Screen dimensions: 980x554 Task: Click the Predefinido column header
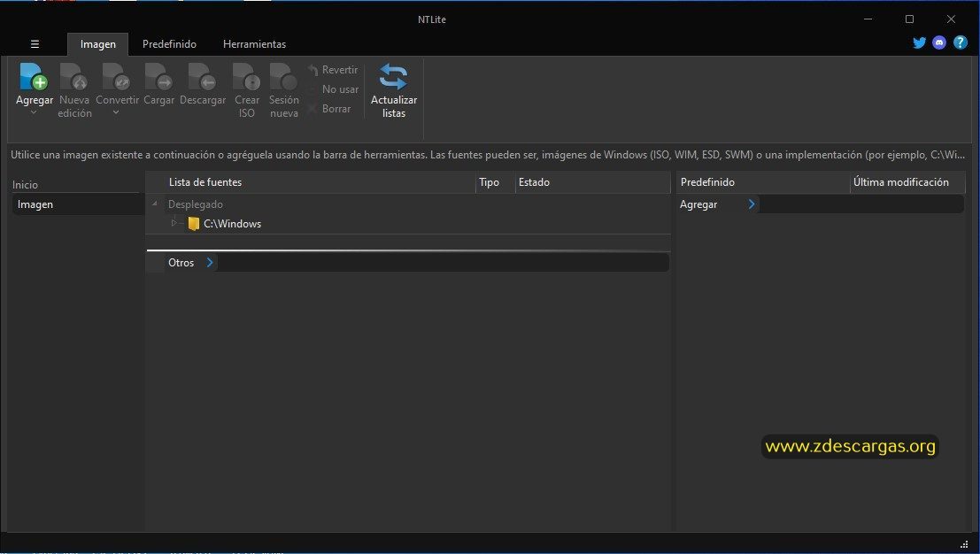pos(707,182)
